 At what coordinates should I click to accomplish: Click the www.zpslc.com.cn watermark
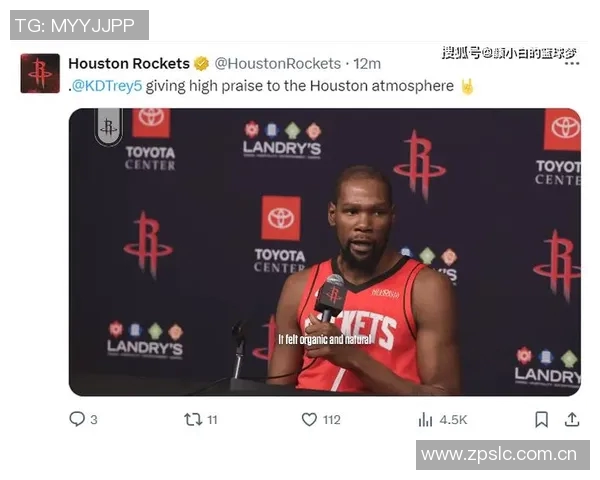click(x=503, y=455)
